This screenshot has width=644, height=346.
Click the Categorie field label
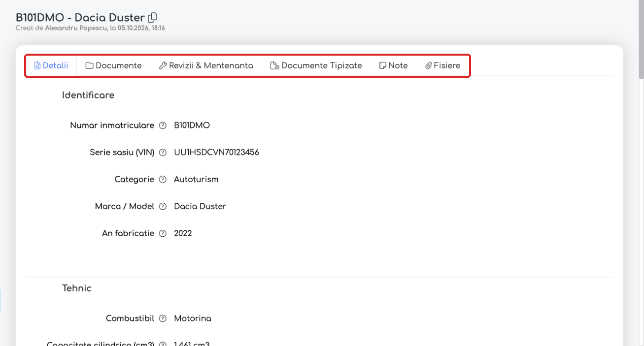click(135, 180)
